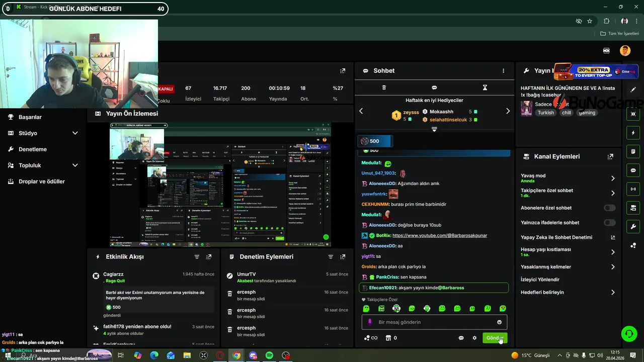The width and height of the screenshot is (644, 362).
Task: Open Droplar ve ödüller in sidebar
Action: pyautogui.click(x=42, y=182)
